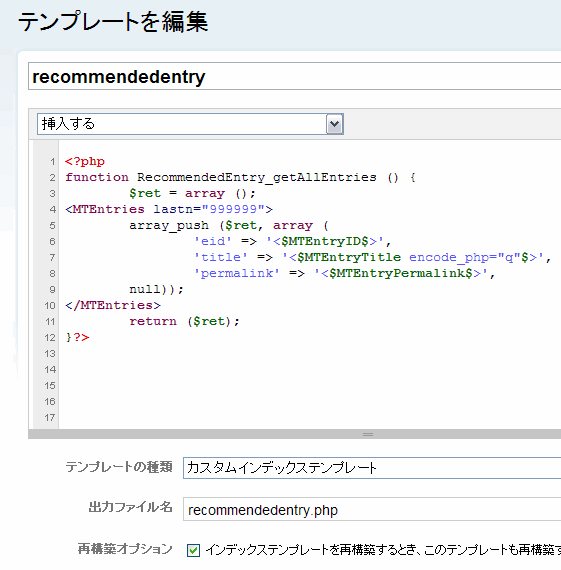Viewport: 561px width, 570px height.
Task: Click line number 13 in the gutter
Action: pos(50,354)
